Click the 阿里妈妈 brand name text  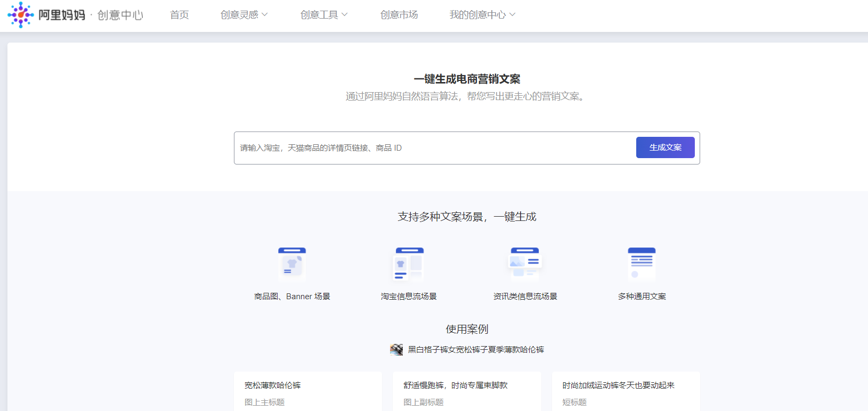(62, 15)
